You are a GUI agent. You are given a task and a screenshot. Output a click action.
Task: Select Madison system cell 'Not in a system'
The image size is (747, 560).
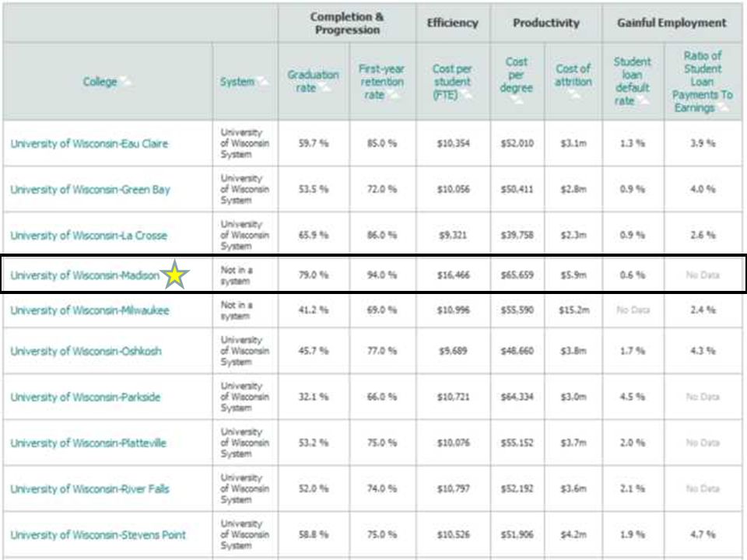tap(237, 275)
